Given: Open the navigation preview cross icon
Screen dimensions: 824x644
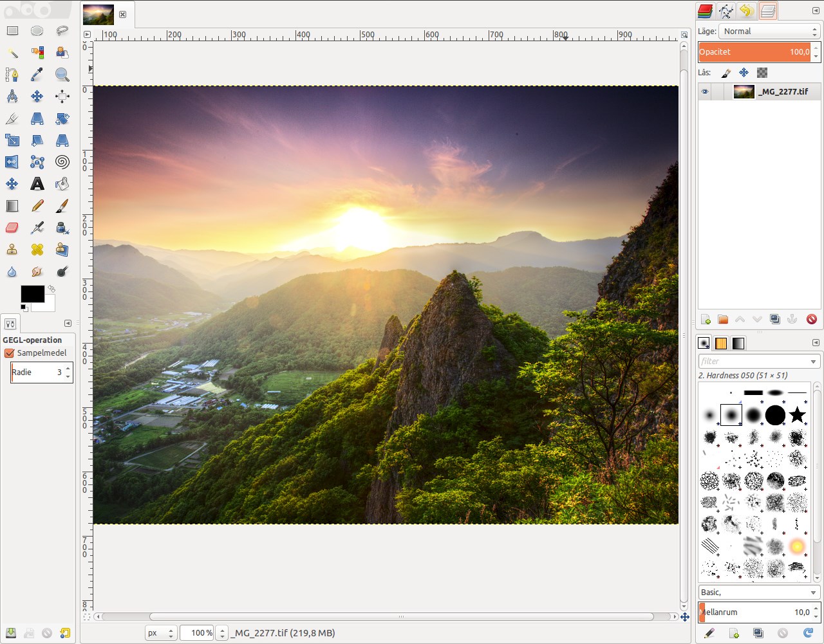Looking at the screenshot, I should coord(685,616).
